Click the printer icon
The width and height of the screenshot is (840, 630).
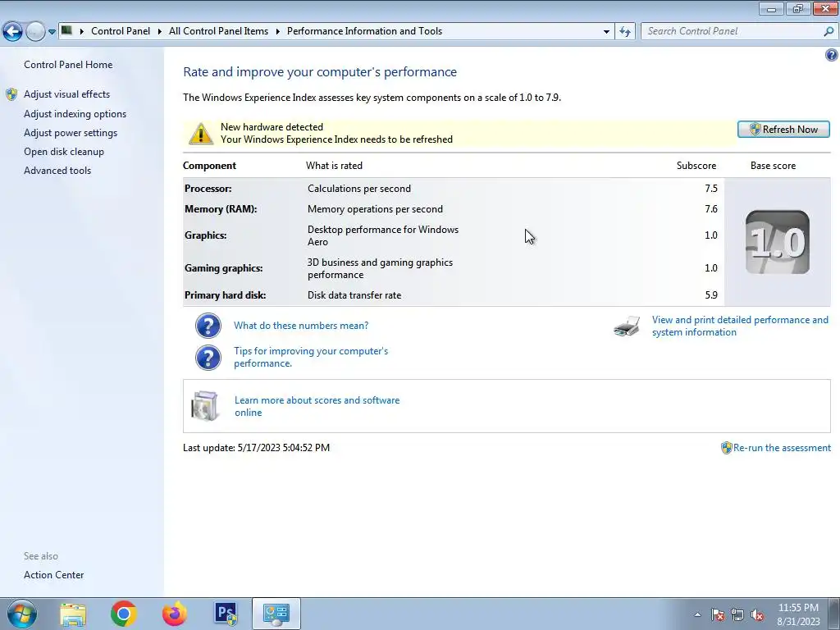point(627,326)
